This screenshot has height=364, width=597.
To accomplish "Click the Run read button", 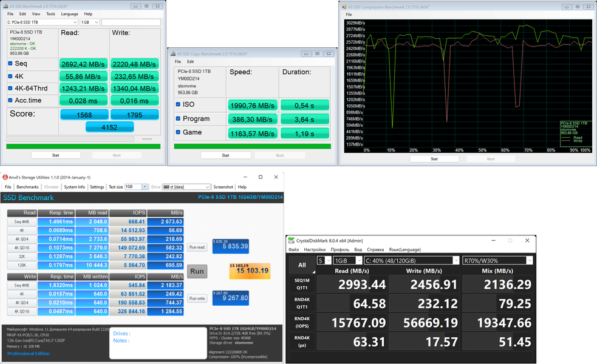I will tap(196, 248).
